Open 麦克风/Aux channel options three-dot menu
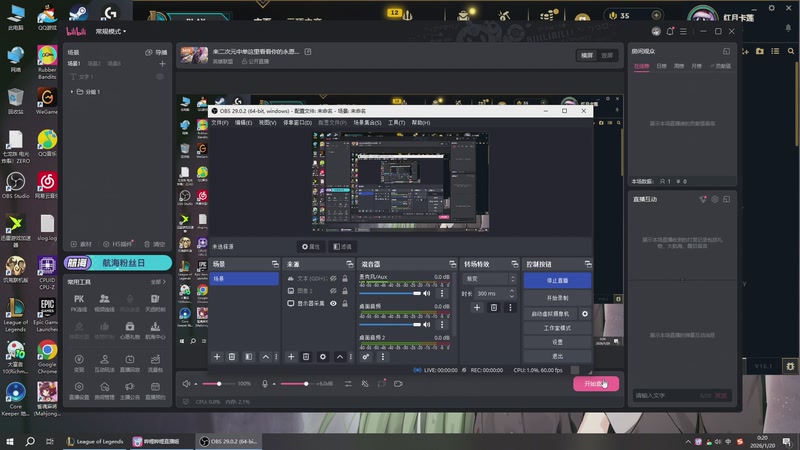Screen dimensions: 800x450 click(x=442, y=293)
